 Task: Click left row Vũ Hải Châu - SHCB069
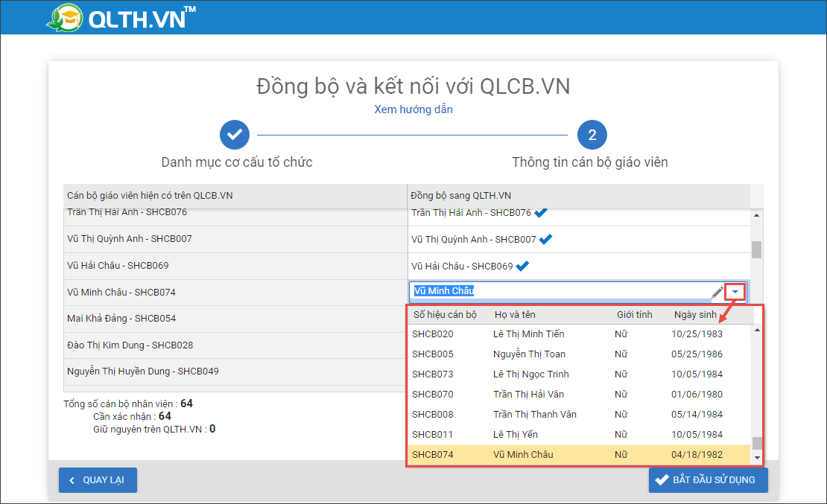[x=235, y=266]
